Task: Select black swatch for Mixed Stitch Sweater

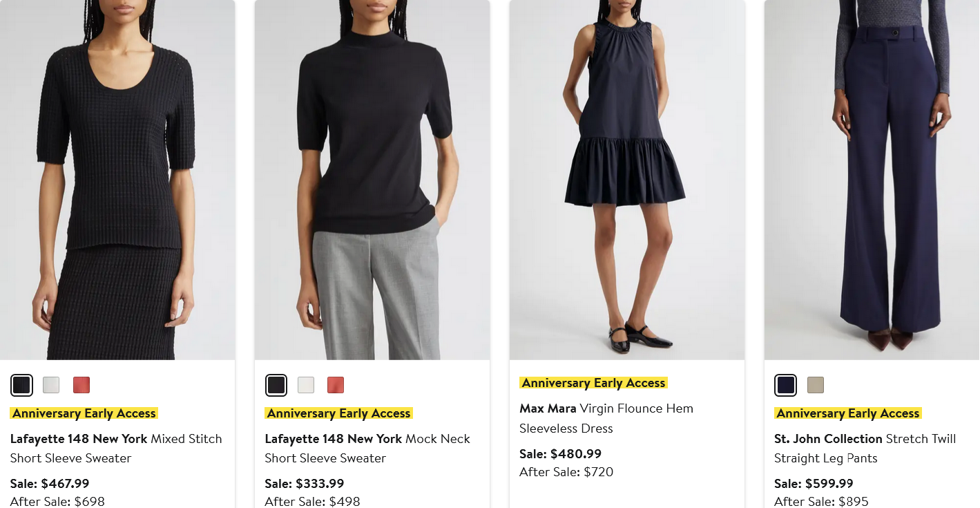Action: (21, 385)
